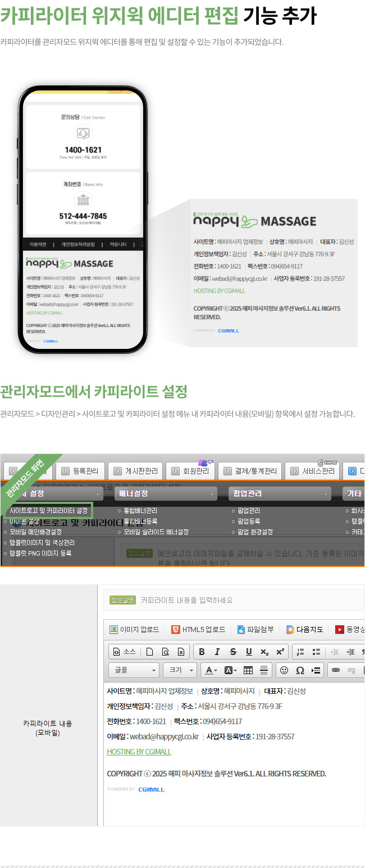
Task: Expand the 배너설정 menu header
Action: click(x=166, y=494)
